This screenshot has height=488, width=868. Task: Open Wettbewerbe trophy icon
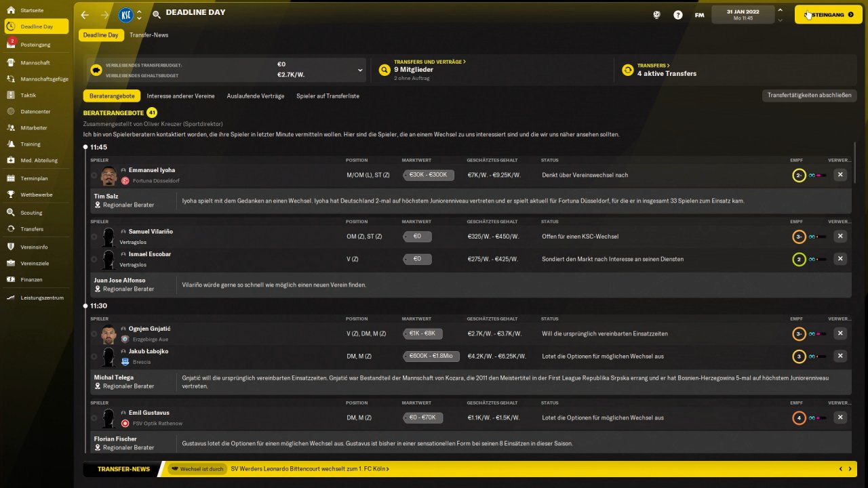coord(11,195)
